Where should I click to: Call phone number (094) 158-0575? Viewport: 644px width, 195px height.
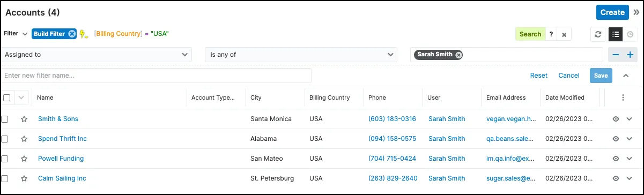pos(393,139)
